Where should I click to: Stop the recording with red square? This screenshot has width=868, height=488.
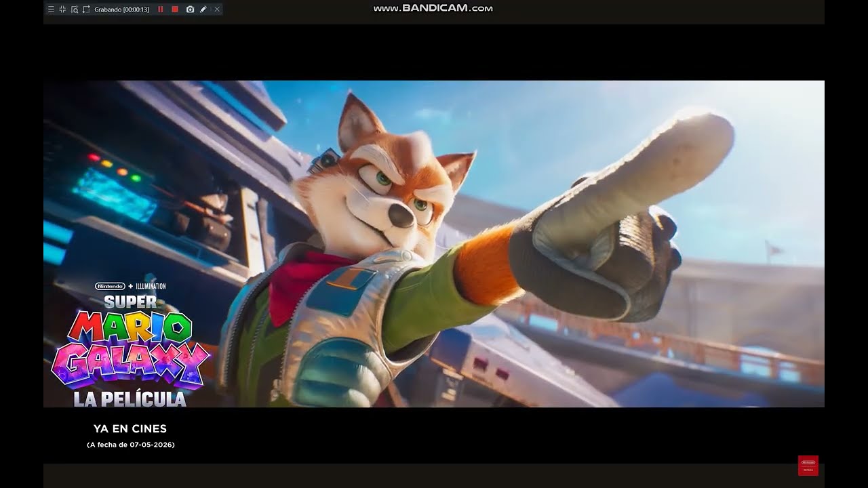pyautogui.click(x=175, y=9)
